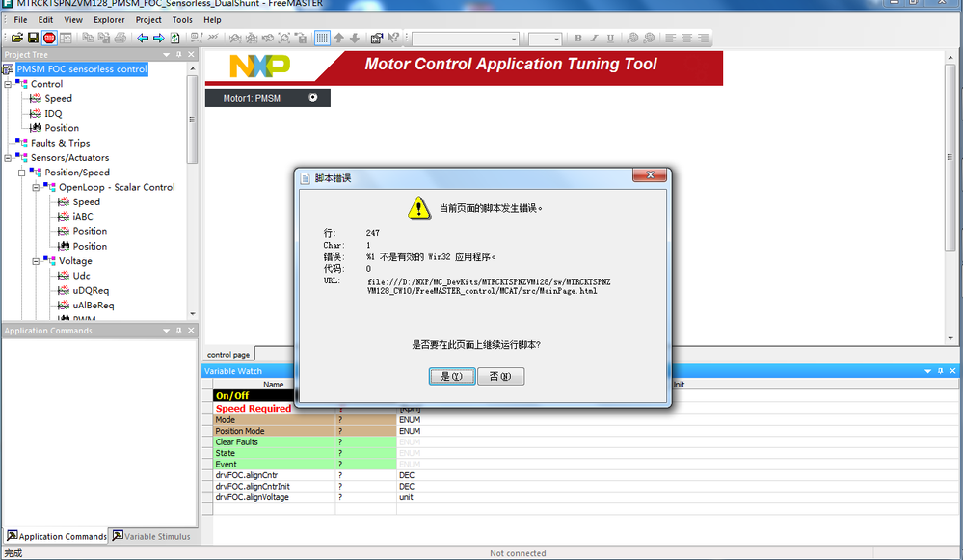Image resolution: width=963 pixels, height=560 pixels.
Task: Open the Variable Watch panel dropdown arrow
Action: pyautogui.click(x=927, y=371)
